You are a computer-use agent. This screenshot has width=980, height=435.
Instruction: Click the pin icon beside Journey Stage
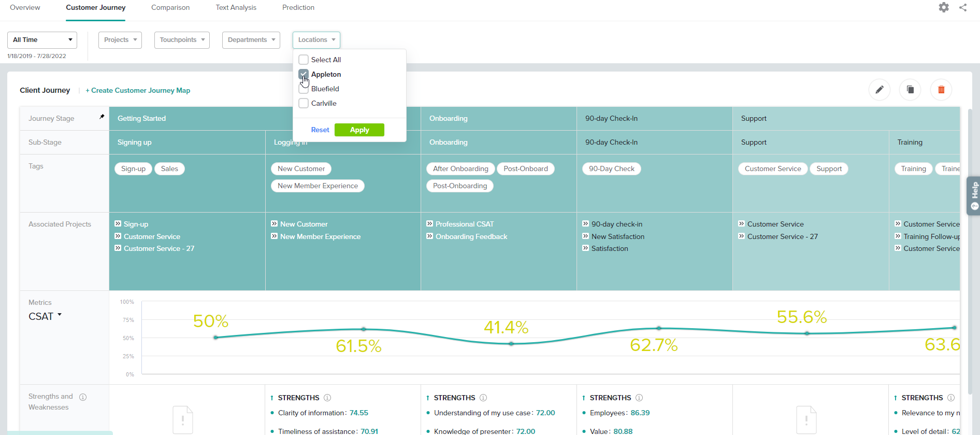[102, 117]
